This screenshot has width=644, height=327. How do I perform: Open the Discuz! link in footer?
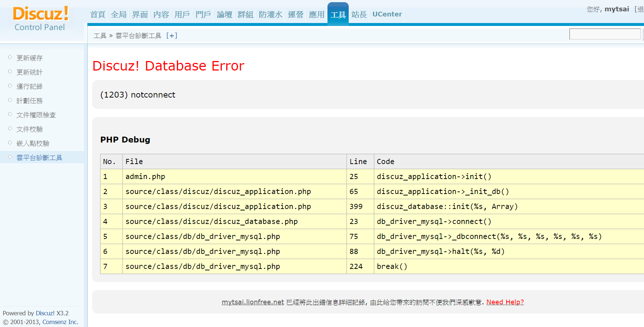pos(45,313)
